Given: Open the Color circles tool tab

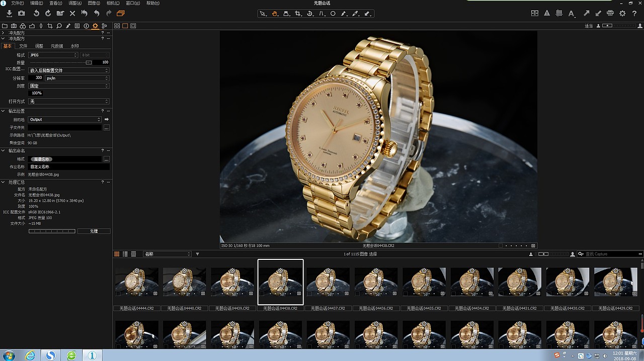Looking at the screenshot, I should tap(23, 26).
